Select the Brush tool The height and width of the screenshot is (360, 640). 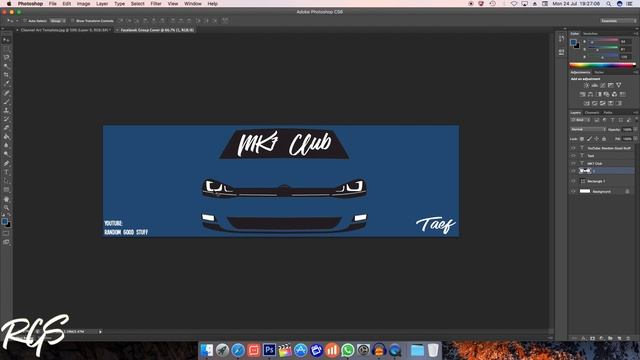pos(6,102)
